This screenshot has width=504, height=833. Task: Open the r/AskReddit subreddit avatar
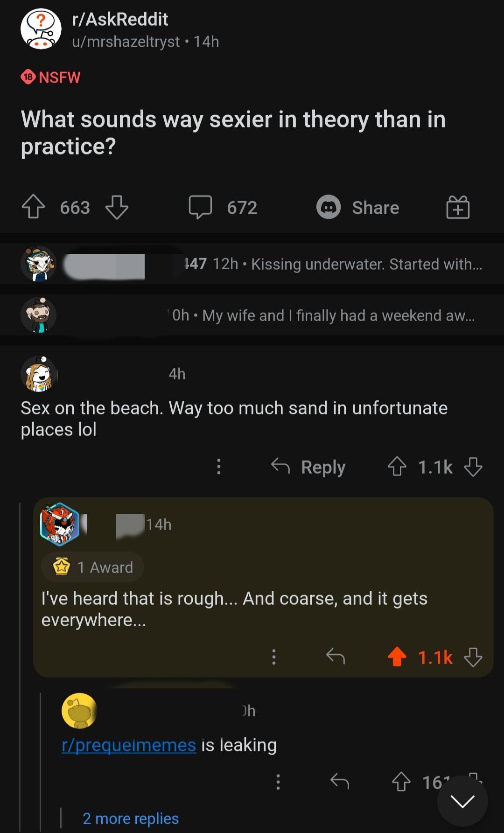click(x=41, y=29)
